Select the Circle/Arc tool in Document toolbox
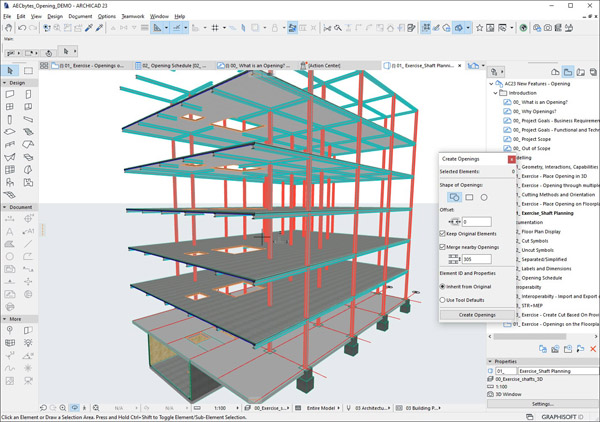This screenshot has height=422, width=600. (x=10, y=256)
